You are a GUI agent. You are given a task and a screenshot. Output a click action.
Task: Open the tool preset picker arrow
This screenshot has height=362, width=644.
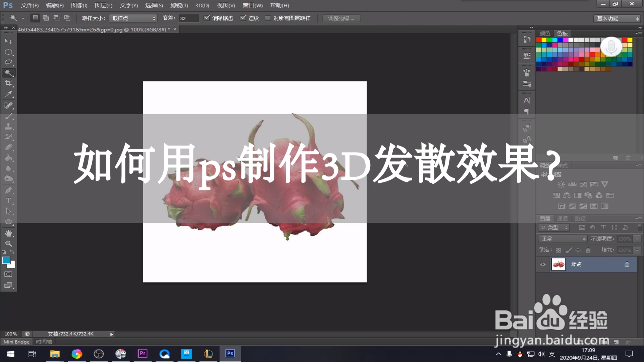click(x=23, y=18)
